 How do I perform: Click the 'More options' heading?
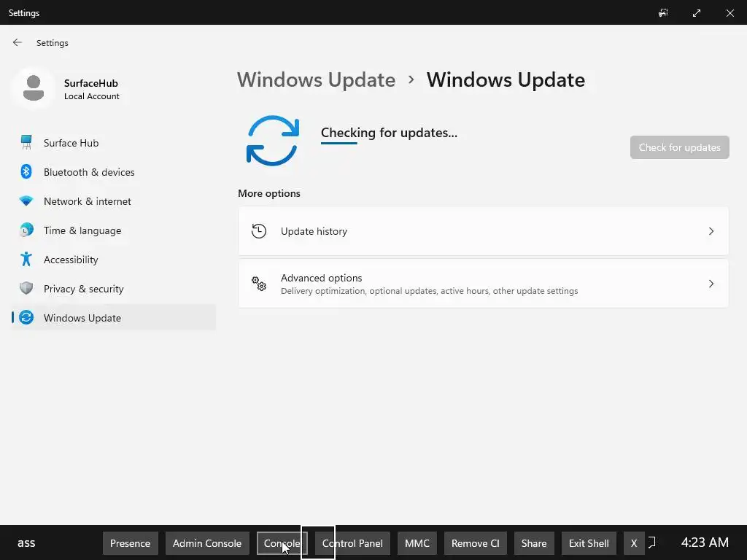click(x=269, y=193)
